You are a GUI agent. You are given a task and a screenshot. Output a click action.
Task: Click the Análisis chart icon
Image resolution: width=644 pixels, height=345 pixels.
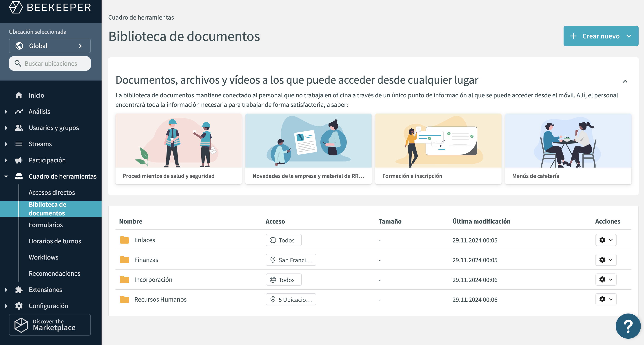(x=19, y=112)
